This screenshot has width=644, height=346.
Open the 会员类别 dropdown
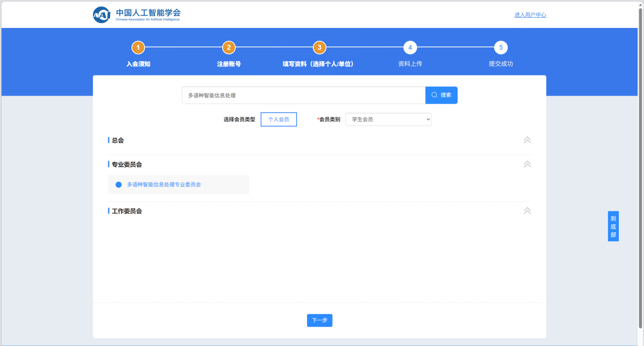pyautogui.click(x=389, y=120)
